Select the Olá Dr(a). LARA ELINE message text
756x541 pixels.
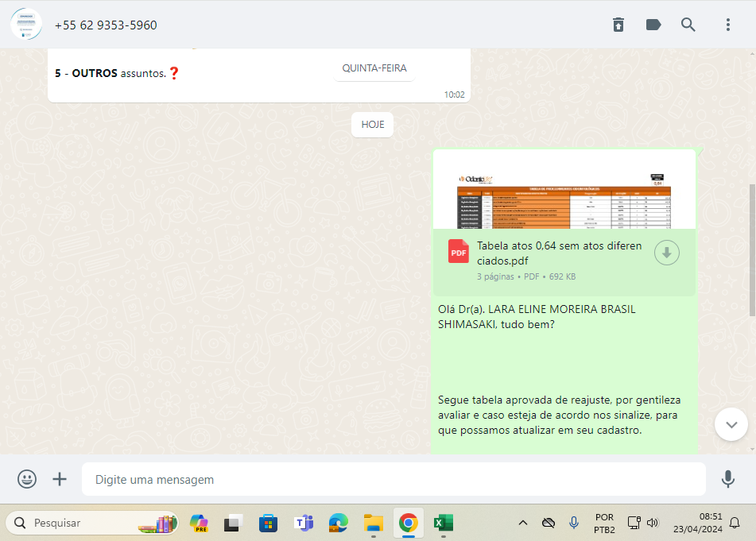(537, 316)
